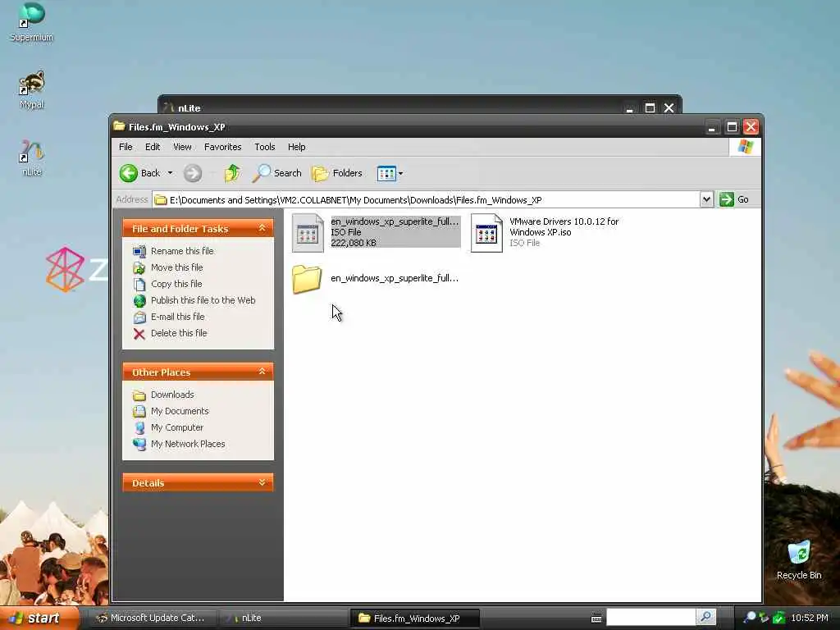Click the Start button

[40, 619]
